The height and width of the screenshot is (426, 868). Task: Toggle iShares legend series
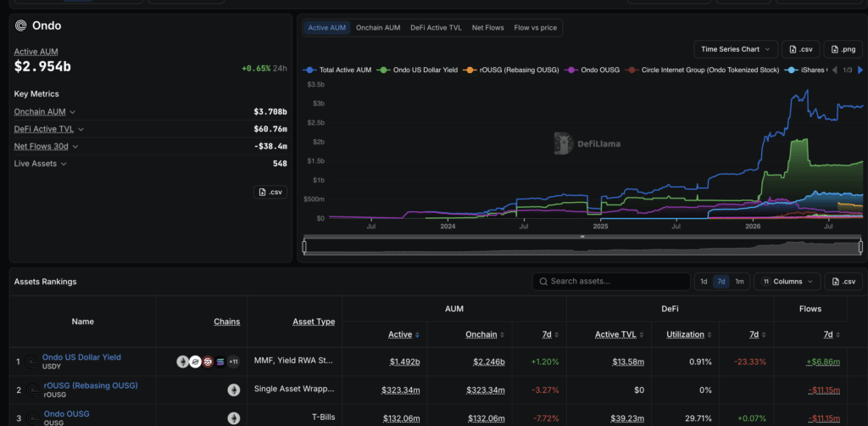click(806, 70)
